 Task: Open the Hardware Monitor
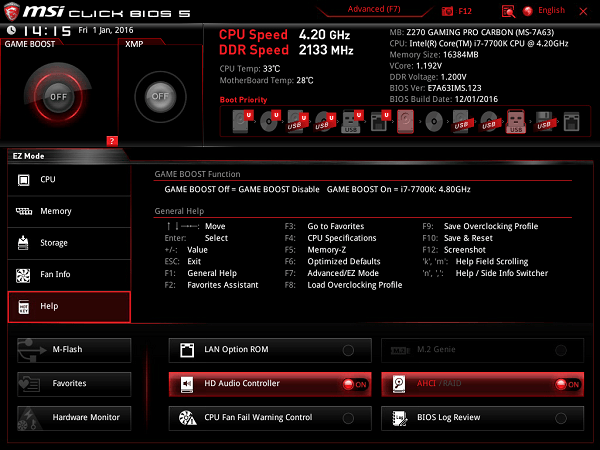(74, 418)
